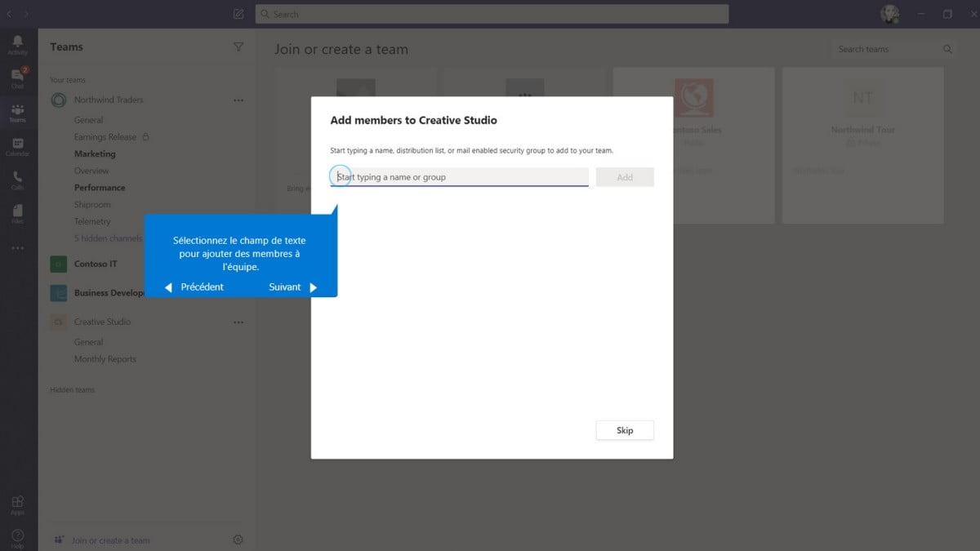Expand the Hidden teams section
The height and width of the screenshot is (551, 980).
72,390
